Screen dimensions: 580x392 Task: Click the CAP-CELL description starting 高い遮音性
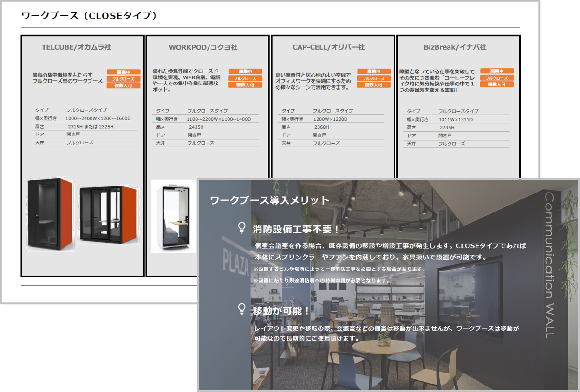coord(314,81)
